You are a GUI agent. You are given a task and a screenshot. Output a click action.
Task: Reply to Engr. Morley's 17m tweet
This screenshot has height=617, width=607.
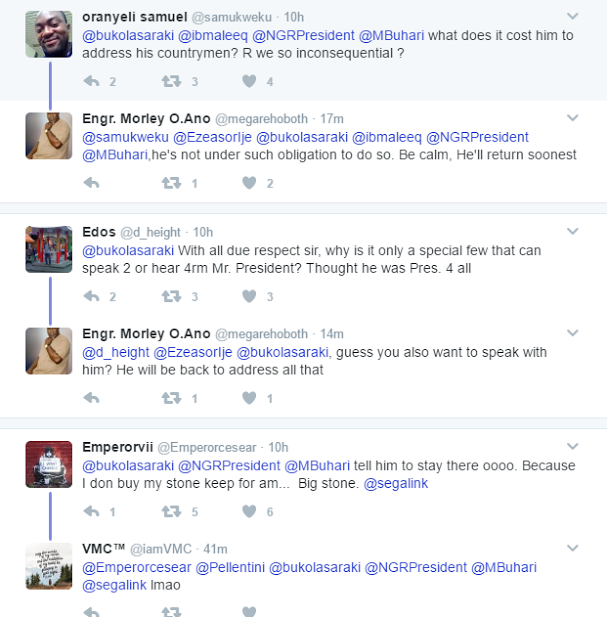coord(91,183)
